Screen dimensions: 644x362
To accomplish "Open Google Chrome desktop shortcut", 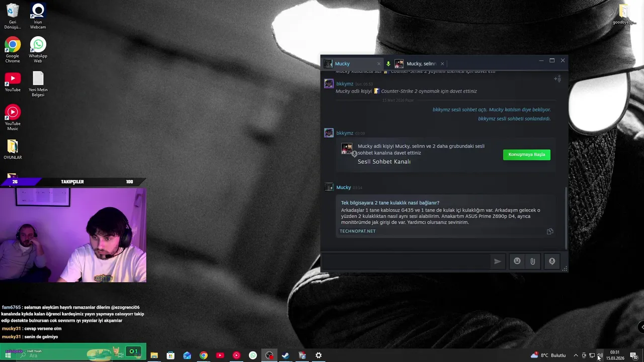I will click(x=13, y=50).
